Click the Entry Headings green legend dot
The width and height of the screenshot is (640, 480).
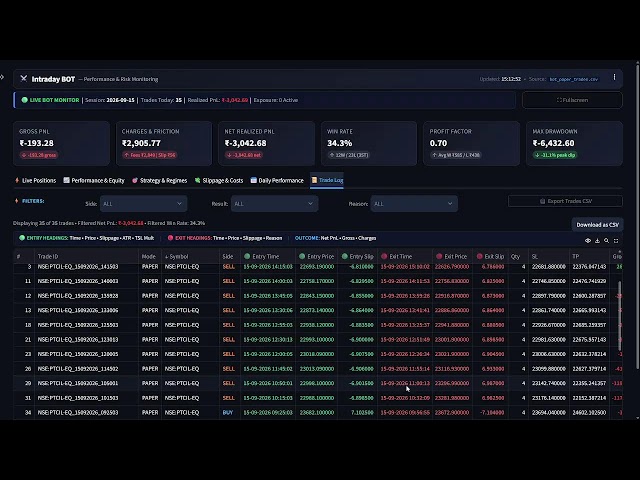point(22,238)
